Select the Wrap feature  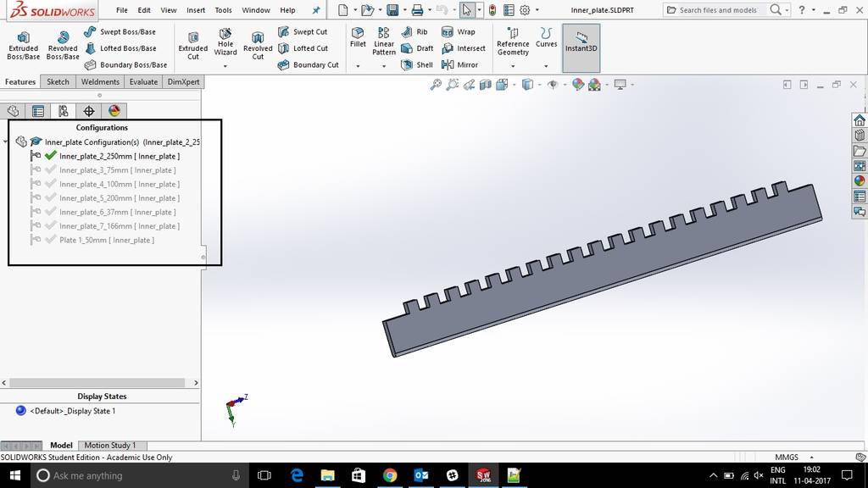pyautogui.click(x=459, y=31)
